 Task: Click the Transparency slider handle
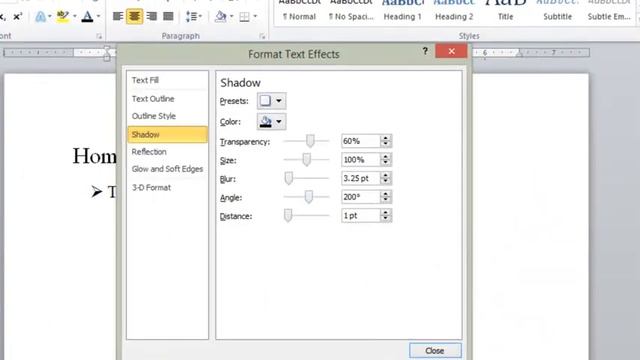(310, 141)
